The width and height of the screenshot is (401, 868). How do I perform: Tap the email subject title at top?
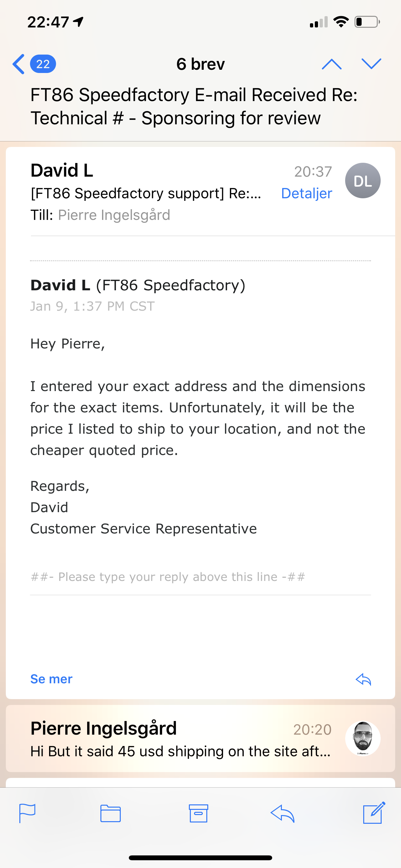point(194,106)
